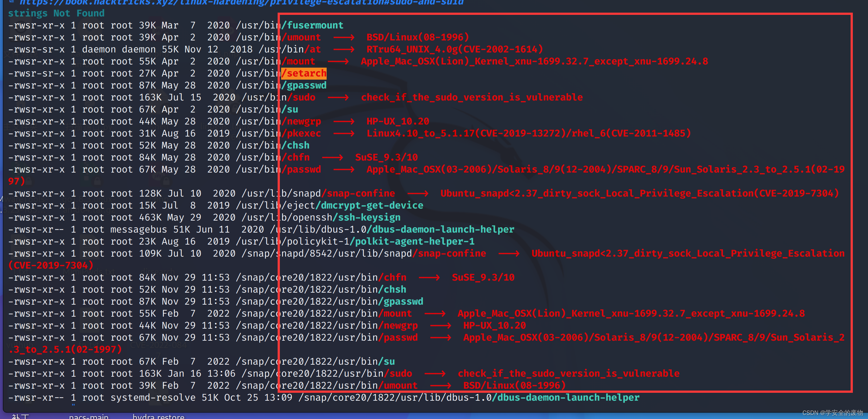Click the 'systemd-resolve' group name
Screen dimensions: 868x419
tap(153, 398)
